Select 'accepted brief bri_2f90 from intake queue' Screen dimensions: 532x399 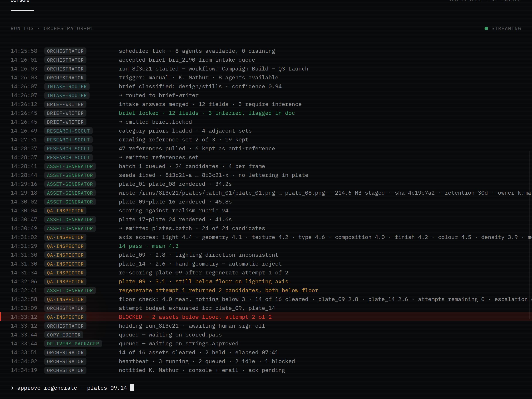click(x=187, y=60)
